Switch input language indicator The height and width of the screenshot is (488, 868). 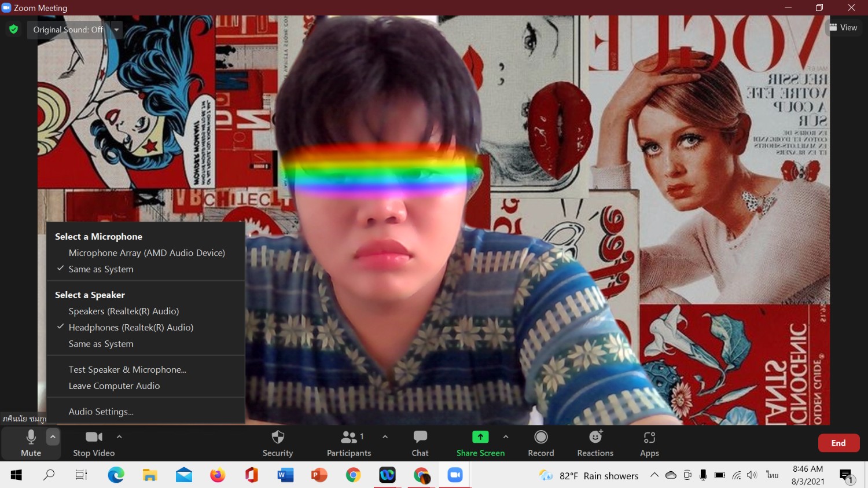tap(772, 475)
